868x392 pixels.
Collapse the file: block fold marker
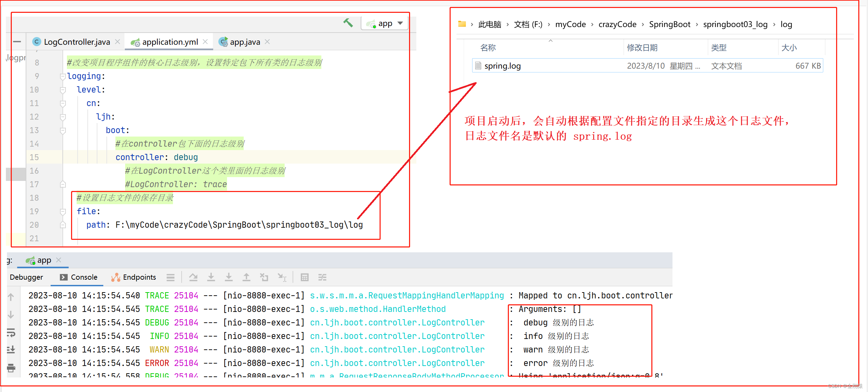pos(63,211)
